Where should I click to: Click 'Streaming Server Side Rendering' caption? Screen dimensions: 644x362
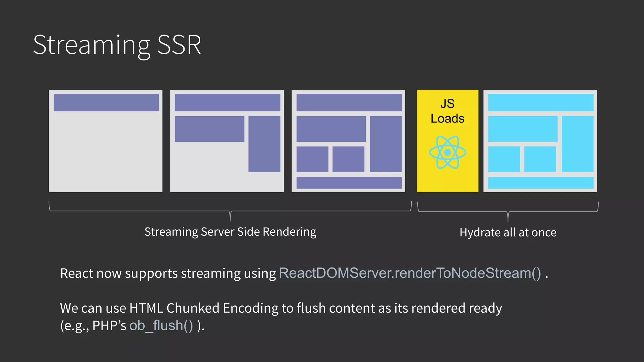coord(230,232)
